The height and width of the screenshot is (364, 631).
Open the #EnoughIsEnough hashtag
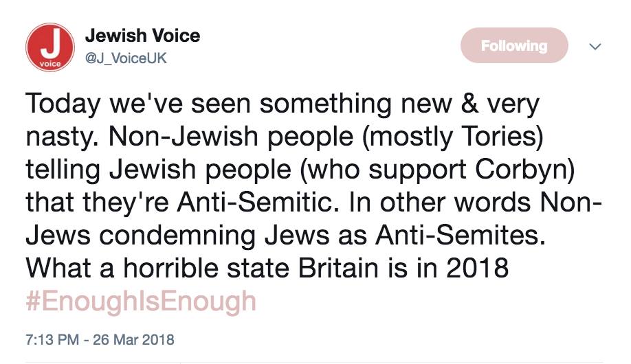tap(141, 302)
